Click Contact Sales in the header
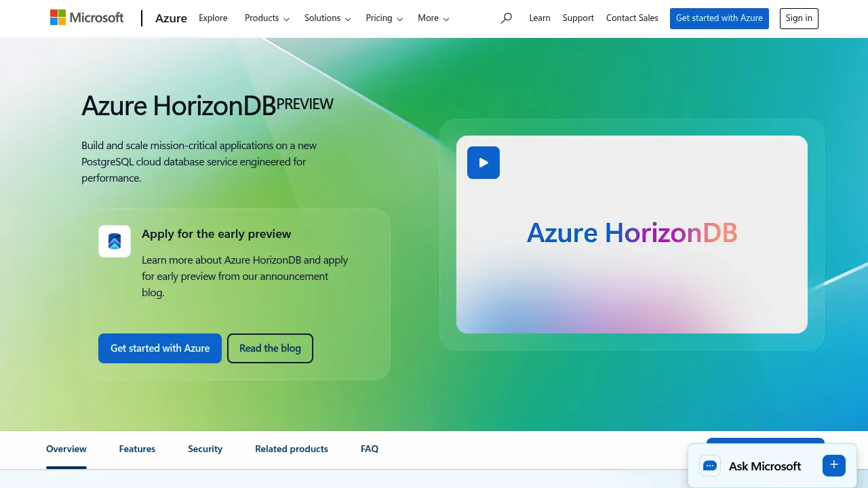 [x=632, y=18]
